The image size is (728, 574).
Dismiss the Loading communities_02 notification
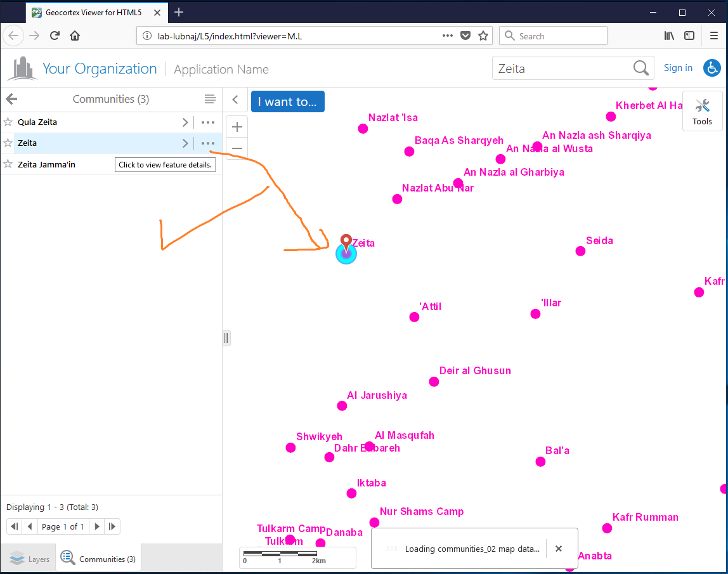559,549
